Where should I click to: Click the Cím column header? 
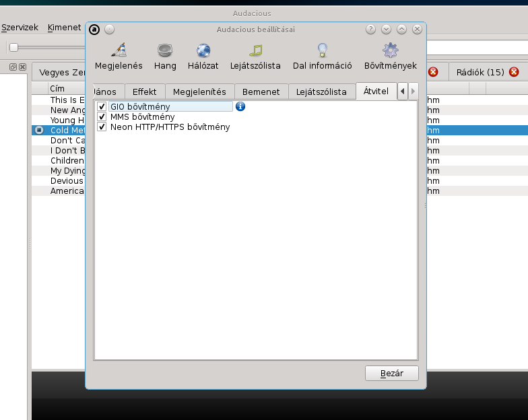pos(67,89)
